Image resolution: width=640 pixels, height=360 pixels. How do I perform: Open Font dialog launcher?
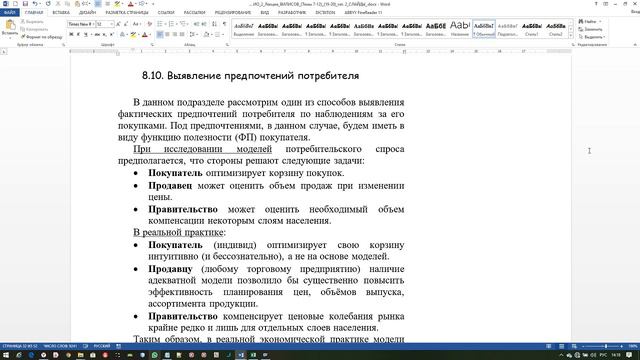(152, 44)
